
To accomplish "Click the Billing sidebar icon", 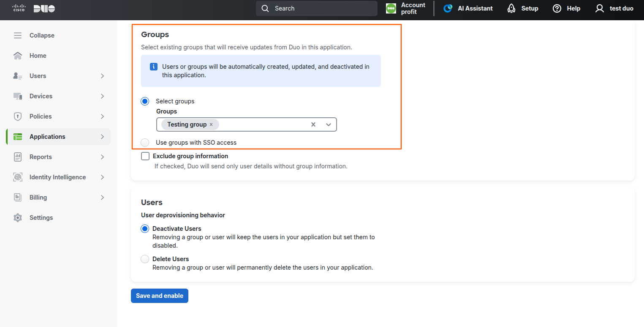I will click(x=18, y=197).
